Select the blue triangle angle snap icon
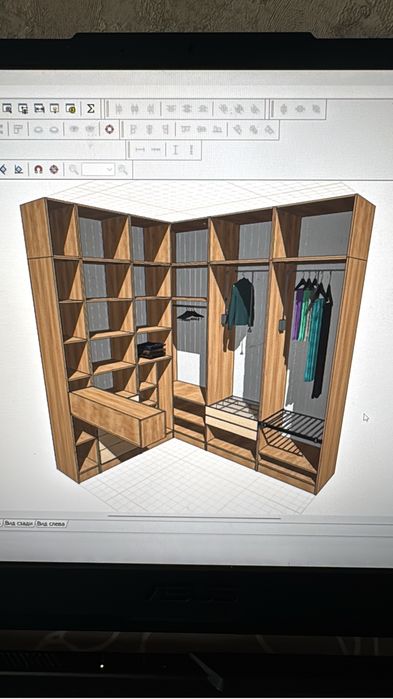Image resolution: width=393 pixels, height=699 pixels. [18, 169]
